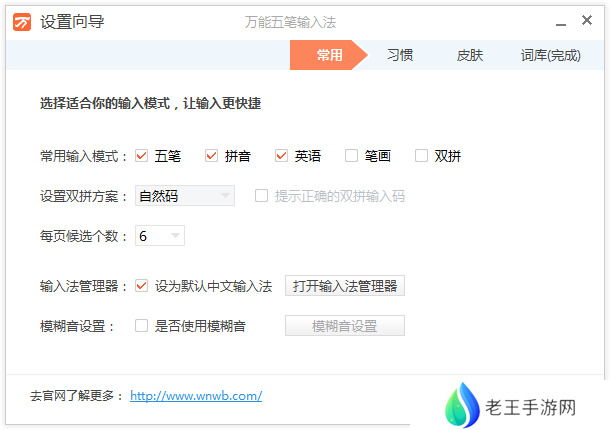Click the 万能五笔输入法 title text
Image resolution: width=610 pixels, height=430 pixels.
290,22
